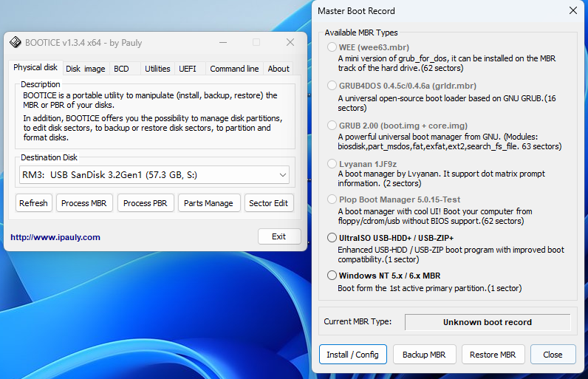Screen dimensions: 588x379
Task: Open Parts Manage
Action: click(208, 203)
